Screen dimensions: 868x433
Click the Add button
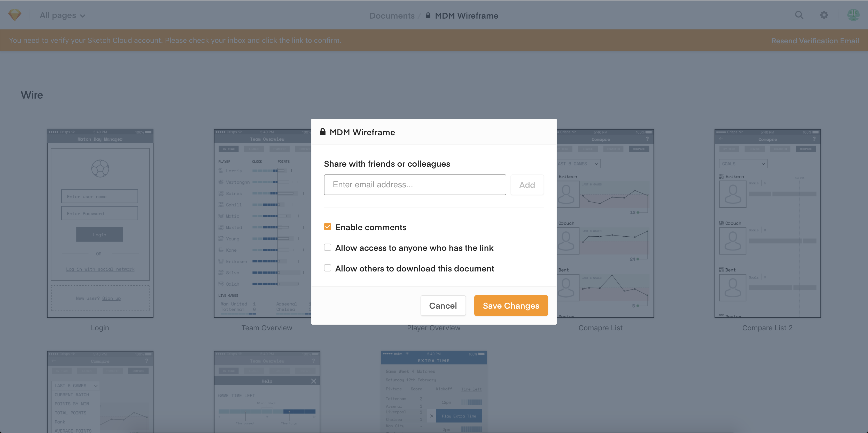coord(527,185)
